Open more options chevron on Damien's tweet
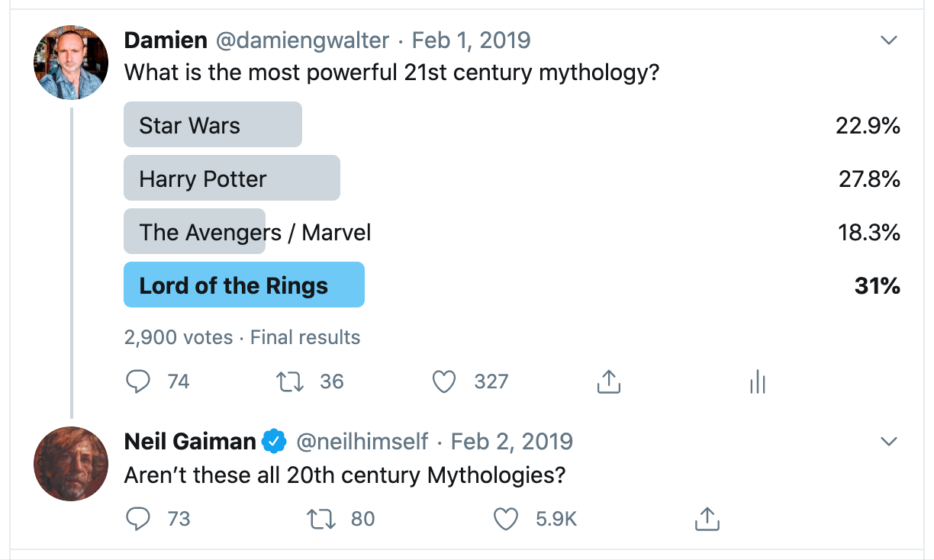 point(888,40)
